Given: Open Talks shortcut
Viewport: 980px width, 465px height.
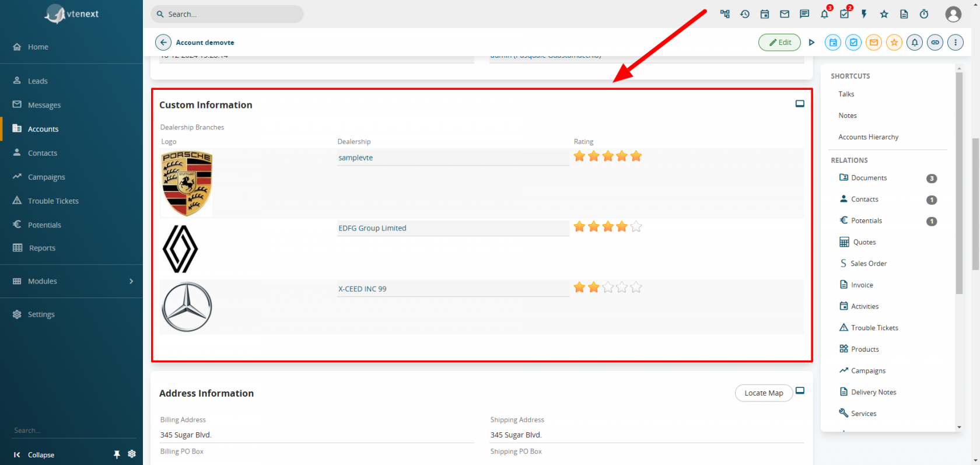Looking at the screenshot, I should [846, 94].
